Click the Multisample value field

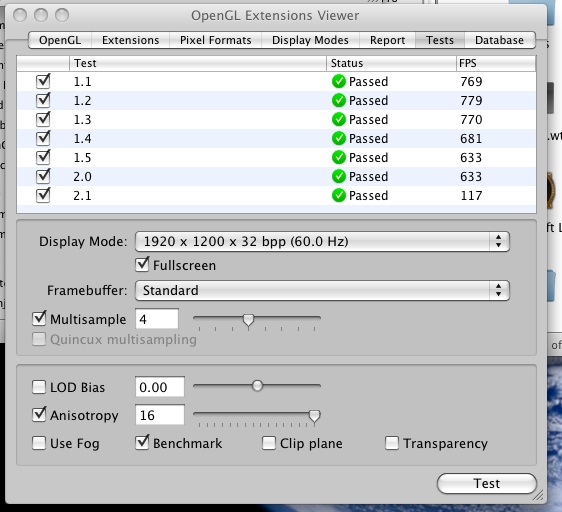pyautogui.click(x=157, y=319)
